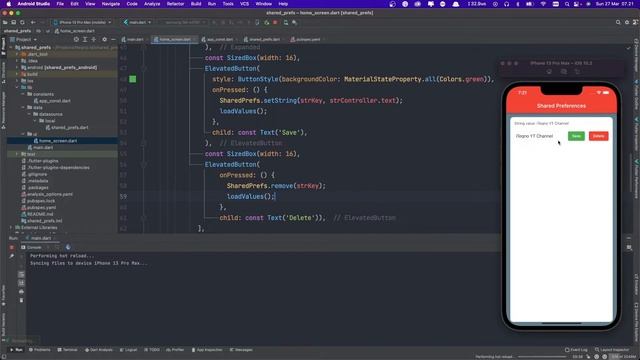The image size is (640, 360).
Task: Open the Profiler tool window
Action: click(175, 350)
